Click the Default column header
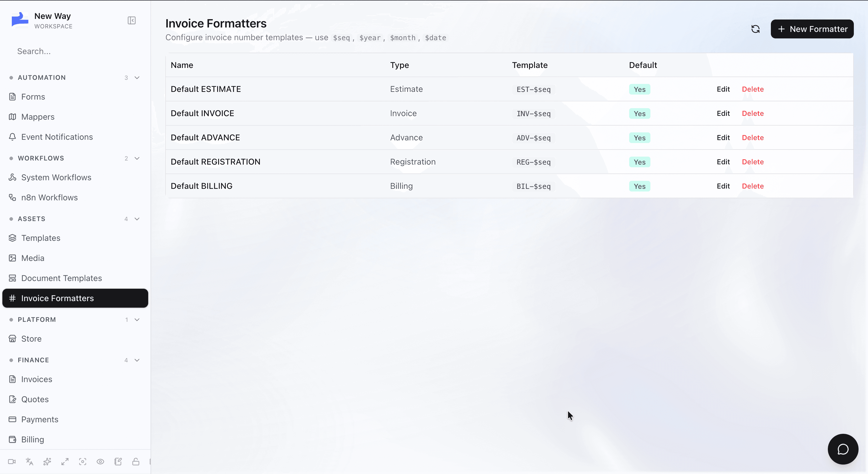The height and width of the screenshot is (474, 868). click(643, 65)
